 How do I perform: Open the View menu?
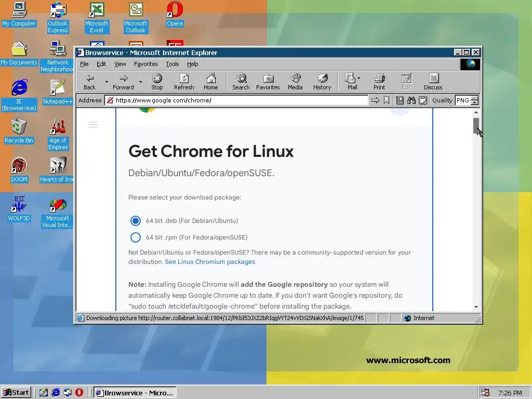click(120, 64)
